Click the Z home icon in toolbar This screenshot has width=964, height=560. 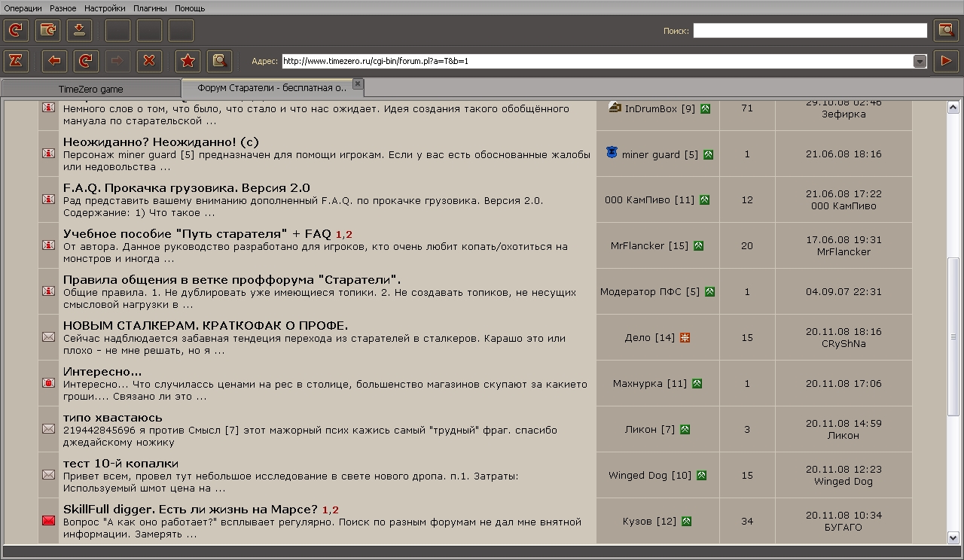16,61
